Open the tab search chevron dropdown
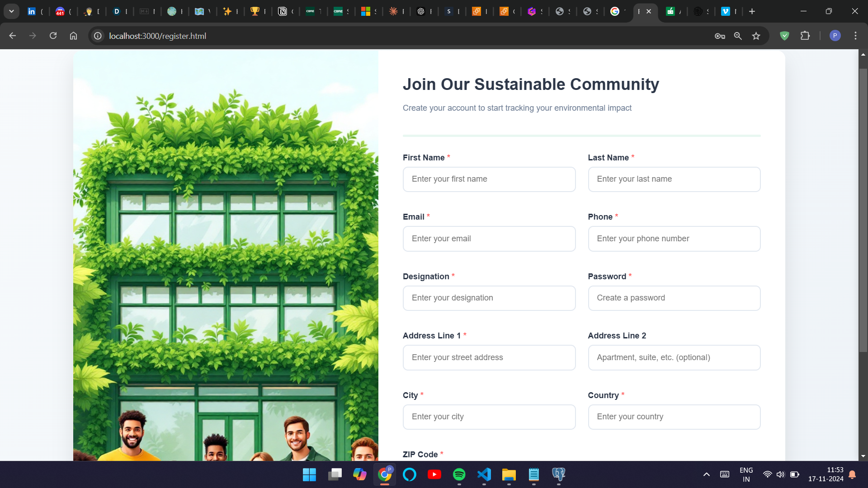 (11, 11)
